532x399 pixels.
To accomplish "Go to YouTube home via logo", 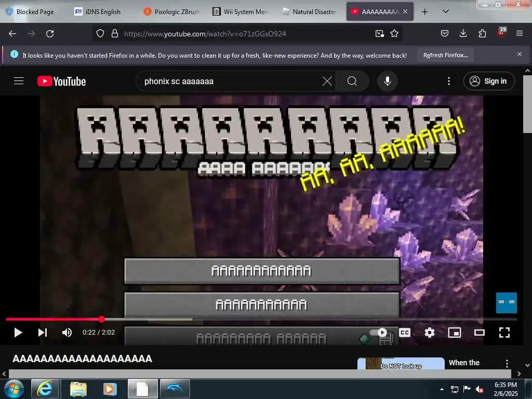I will pos(61,82).
